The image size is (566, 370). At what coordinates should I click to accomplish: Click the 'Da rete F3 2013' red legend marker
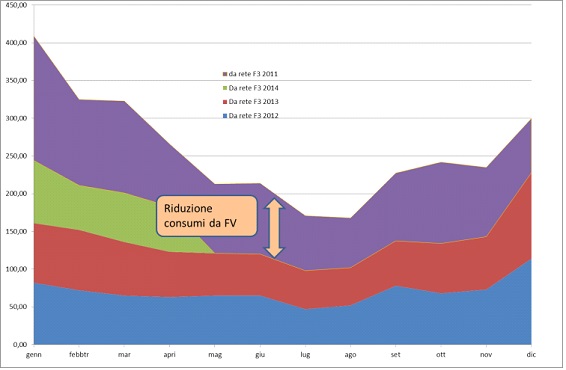[x=225, y=102]
